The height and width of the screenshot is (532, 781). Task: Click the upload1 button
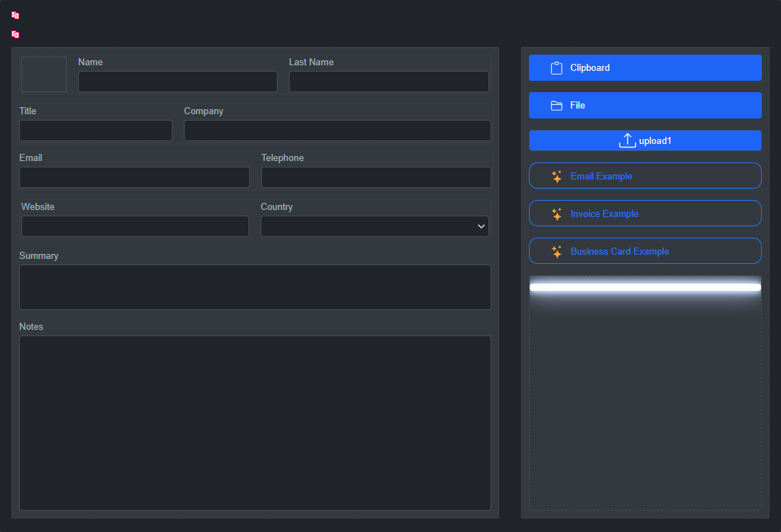[x=645, y=140]
